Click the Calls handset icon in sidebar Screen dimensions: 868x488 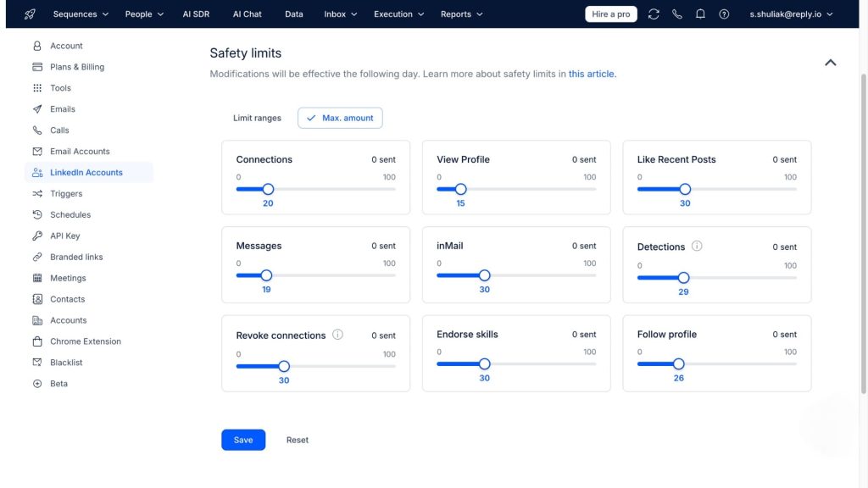[37, 130]
